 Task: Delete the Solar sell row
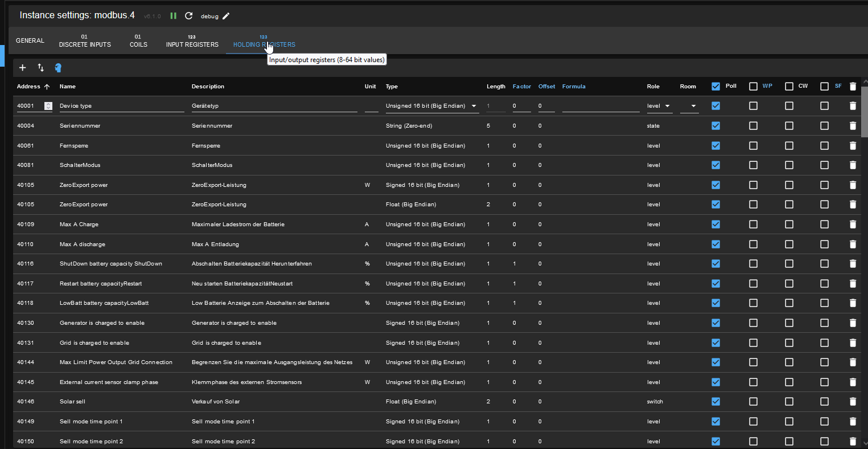click(853, 401)
